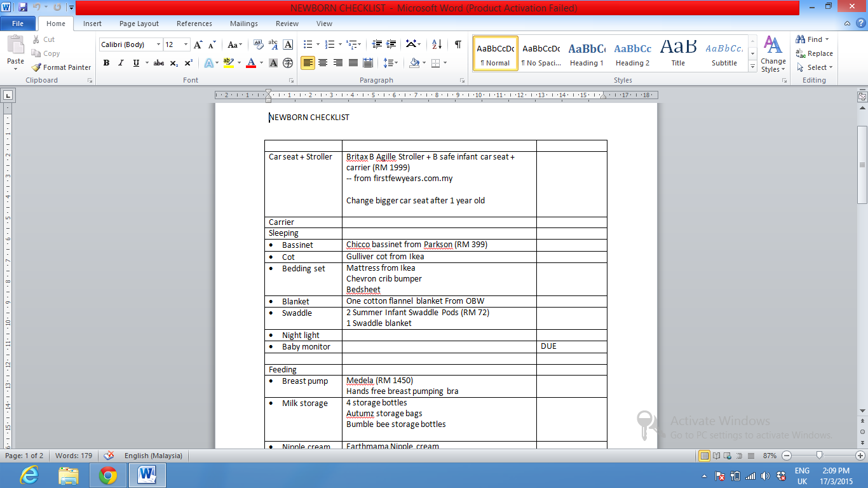Open the Mailings tab
Image resolution: width=868 pixels, height=488 pixels.
click(244, 24)
